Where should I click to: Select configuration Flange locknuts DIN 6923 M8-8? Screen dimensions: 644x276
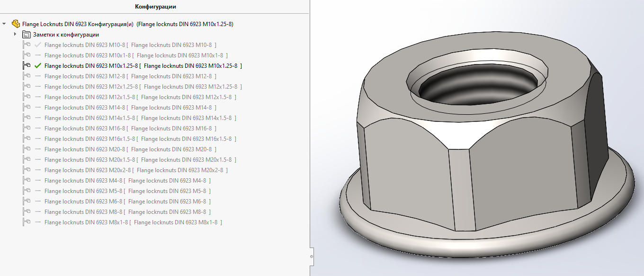(127, 212)
